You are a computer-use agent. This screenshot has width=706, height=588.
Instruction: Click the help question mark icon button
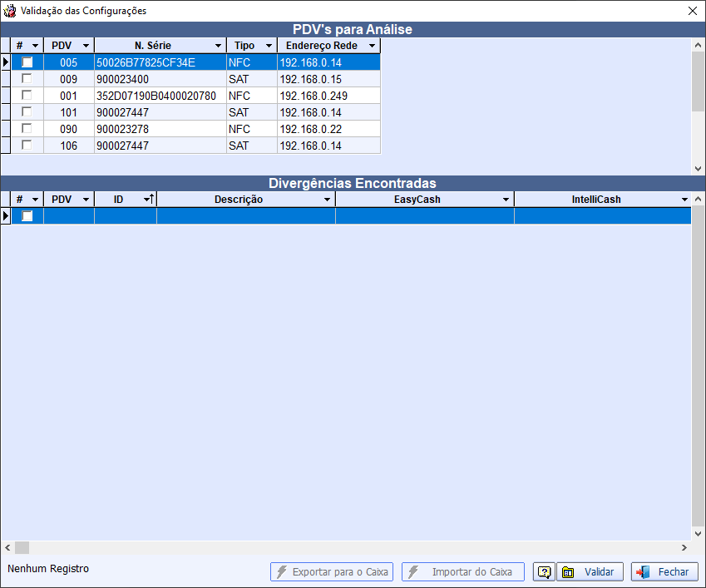click(544, 572)
